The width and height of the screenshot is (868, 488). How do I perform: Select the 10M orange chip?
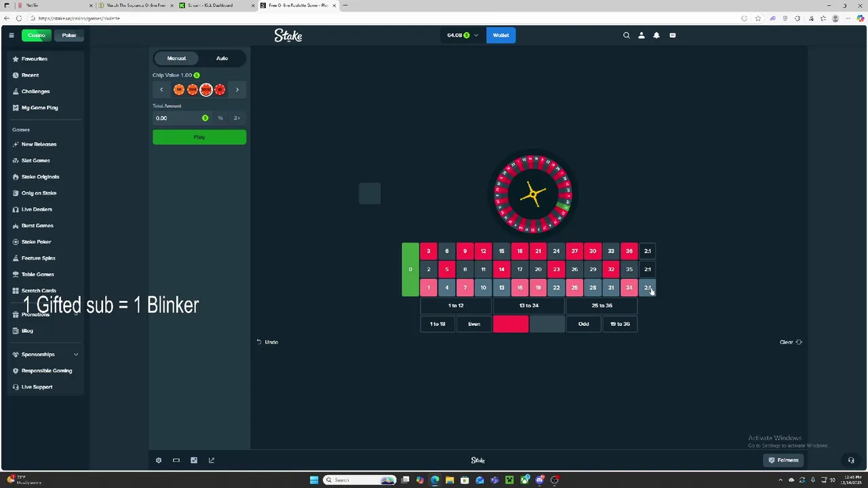point(193,89)
